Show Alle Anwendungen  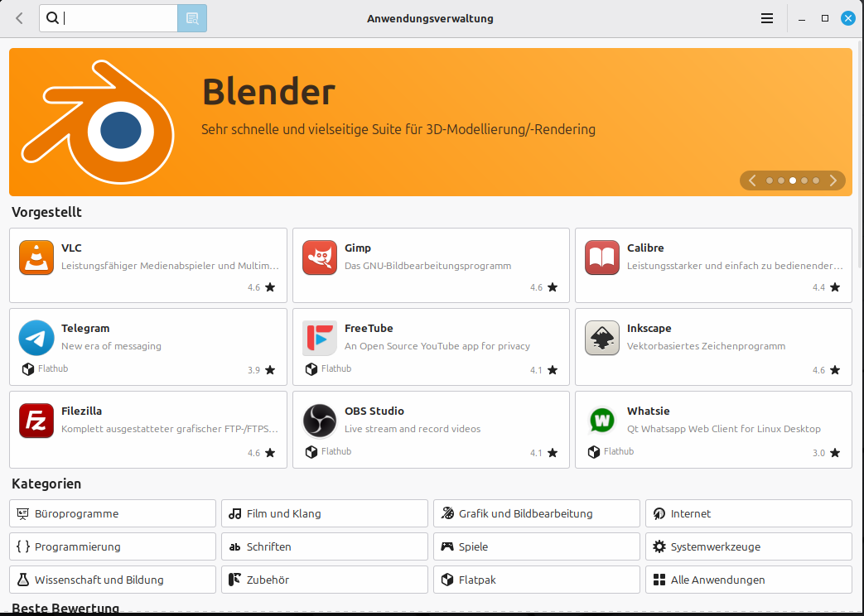point(748,580)
